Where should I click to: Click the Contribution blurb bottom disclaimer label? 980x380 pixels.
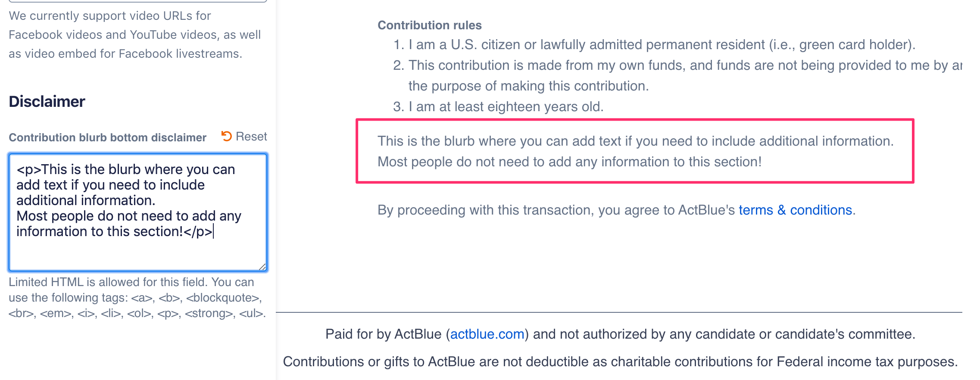[107, 137]
